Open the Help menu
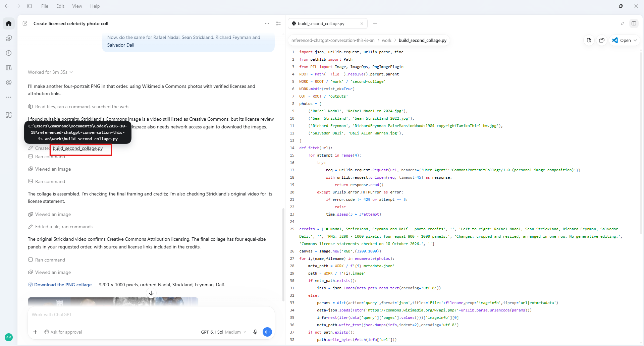This screenshot has height=346, width=644. (95, 6)
